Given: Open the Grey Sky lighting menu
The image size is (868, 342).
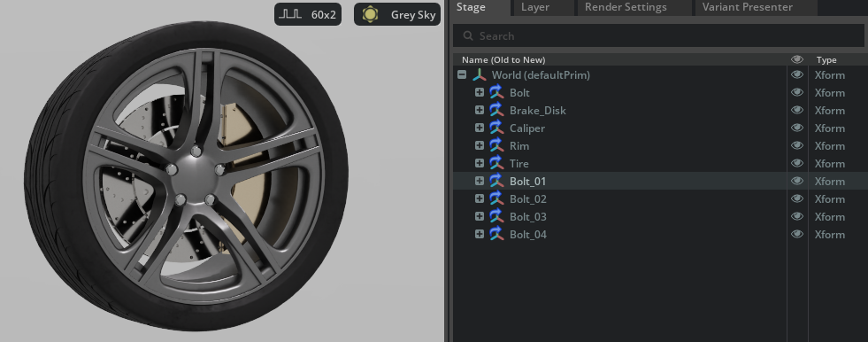Looking at the screenshot, I should [397, 14].
